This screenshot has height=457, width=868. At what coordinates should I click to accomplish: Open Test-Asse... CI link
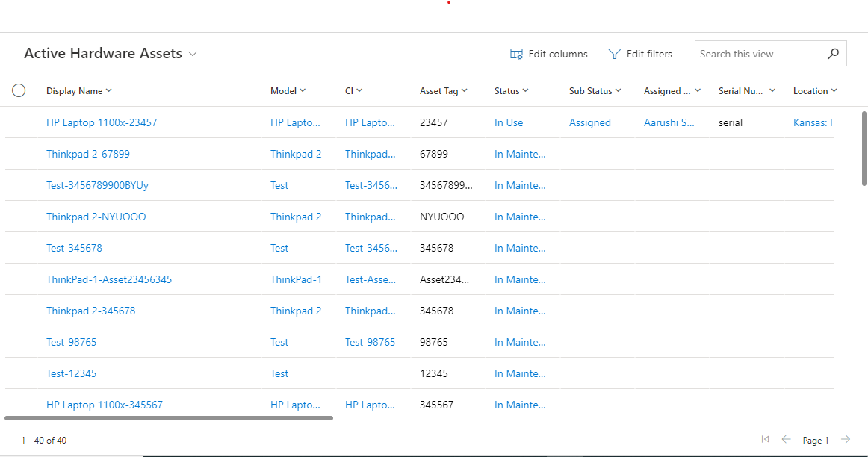click(371, 279)
